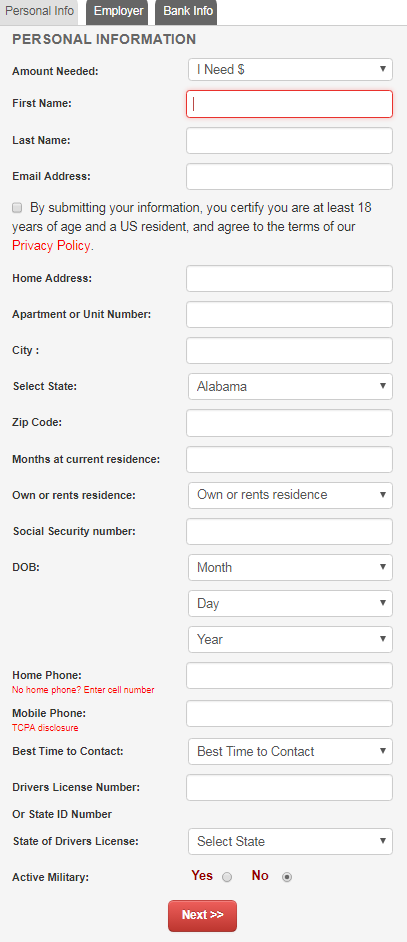The image size is (407, 942).
Task: Open the Personal Info tab
Action: (39, 12)
